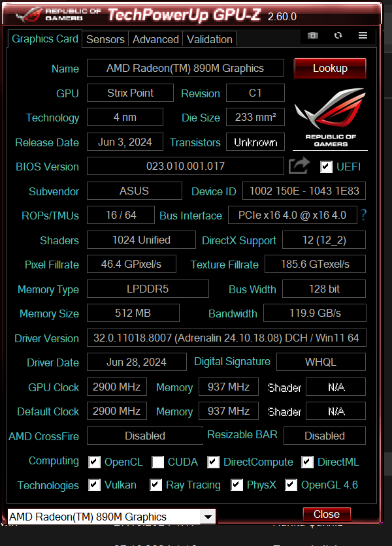Click the Memory Size field 512 MB
The image size is (392, 546).
(133, 313)
